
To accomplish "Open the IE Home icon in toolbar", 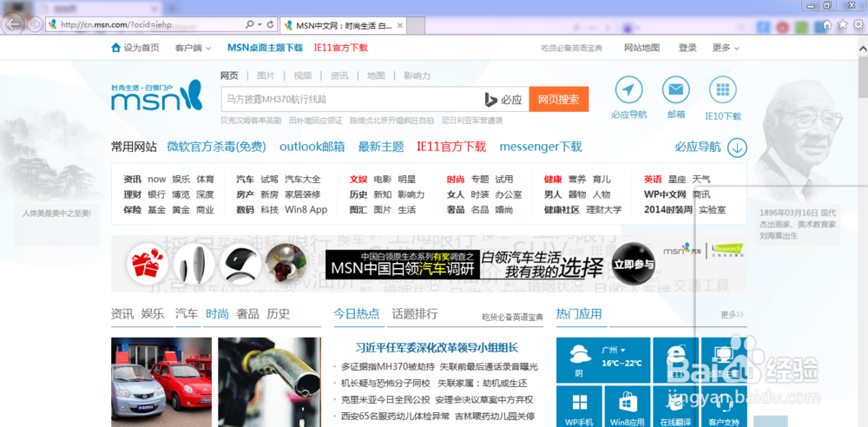I will (827, 24).
